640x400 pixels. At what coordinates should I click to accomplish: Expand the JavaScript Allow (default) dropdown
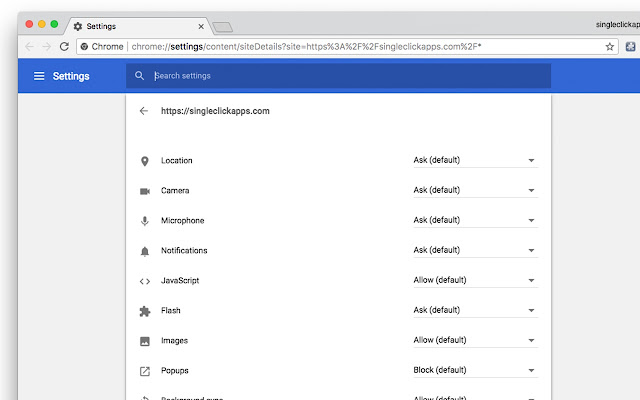click(x=476, y=280)
